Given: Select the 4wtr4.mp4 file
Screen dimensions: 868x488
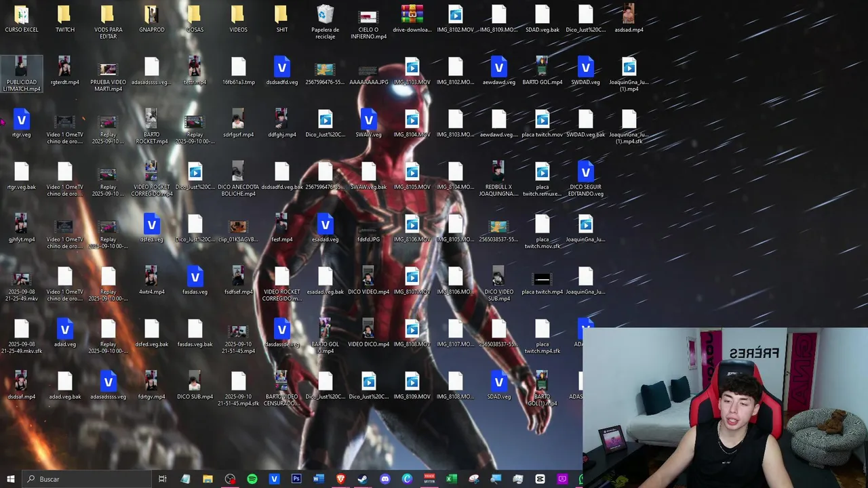Looking at the screenshot, I should [x=151, y=281].
